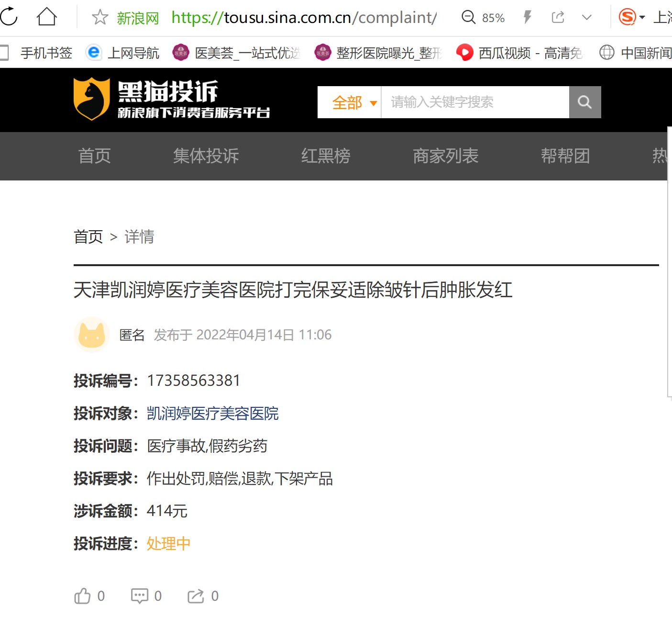Reload the page with the refresh icon

point(8,17)
